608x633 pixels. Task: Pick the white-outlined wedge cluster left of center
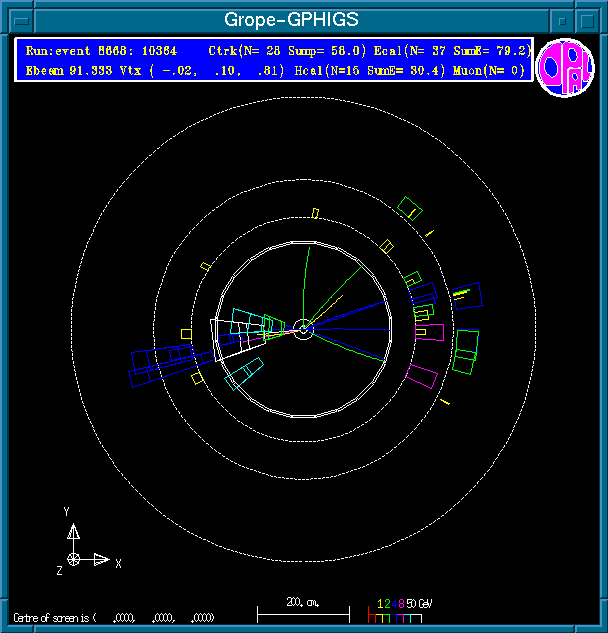[232, 337]
